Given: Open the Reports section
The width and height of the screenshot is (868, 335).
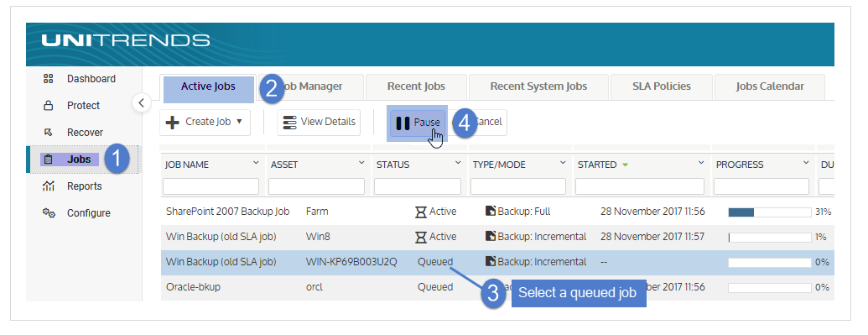Looking at the screenshot, I should (x=85, y=186).
